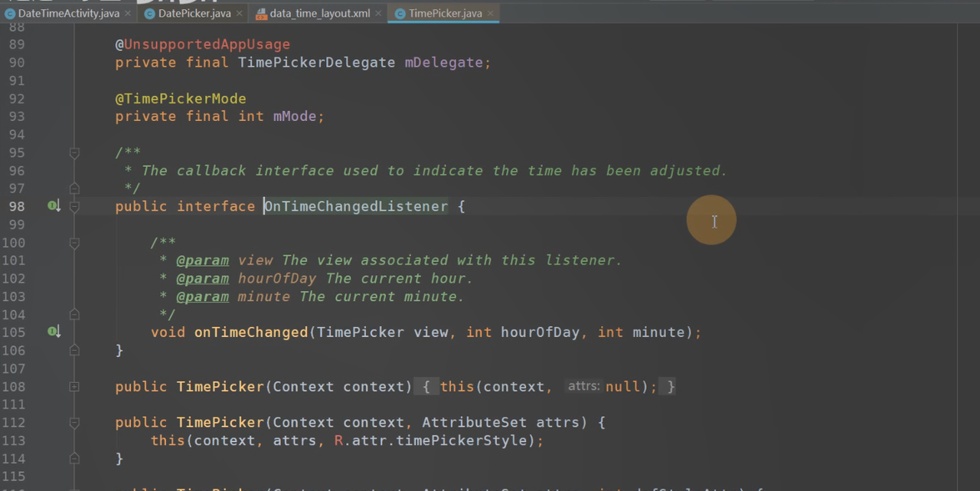
Task: Click the hourOfDay parameter on line 105
Action: (x=540, y=332)
